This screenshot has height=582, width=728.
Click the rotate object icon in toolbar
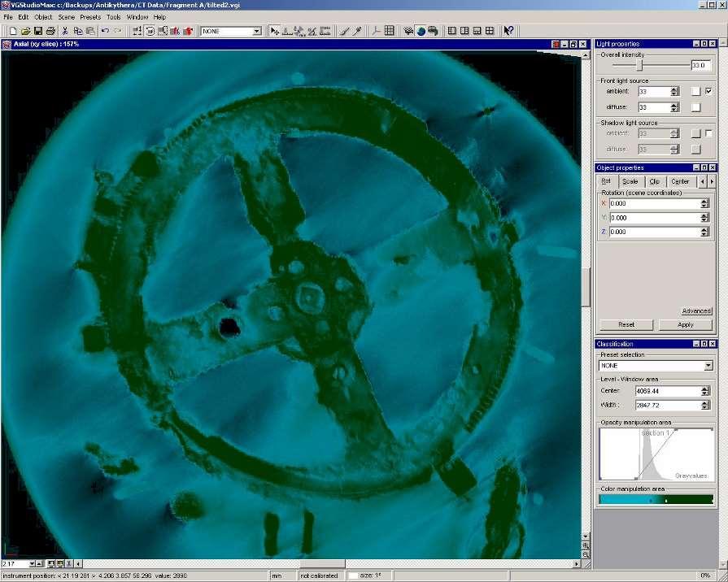tap(150, 31)
